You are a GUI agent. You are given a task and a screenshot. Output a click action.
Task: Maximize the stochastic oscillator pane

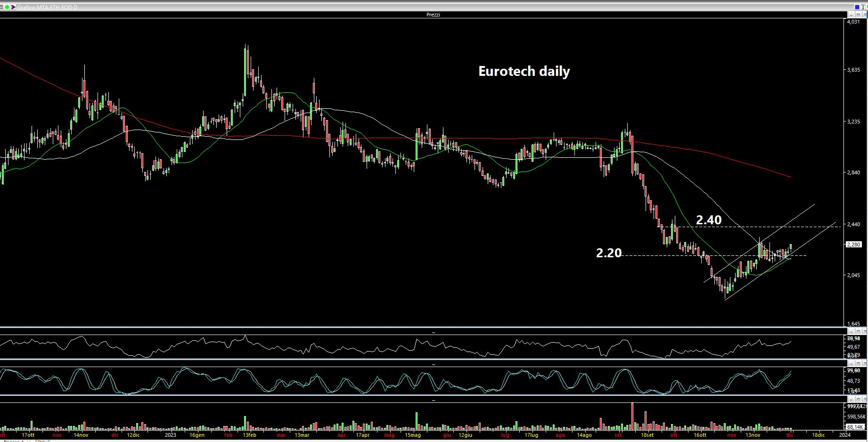pyautogui.click(x=858, y=363)
